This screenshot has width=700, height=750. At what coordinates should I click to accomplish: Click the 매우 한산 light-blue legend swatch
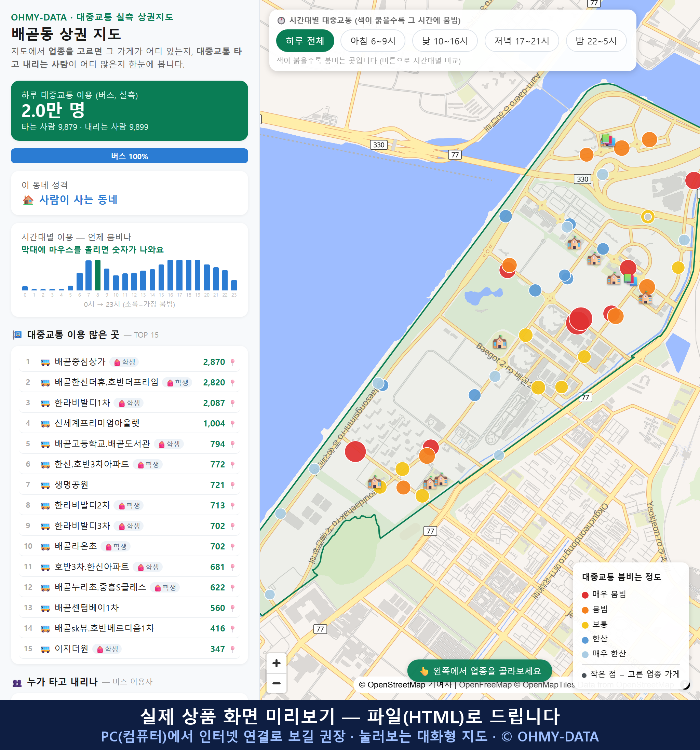(x=585, y=655)
